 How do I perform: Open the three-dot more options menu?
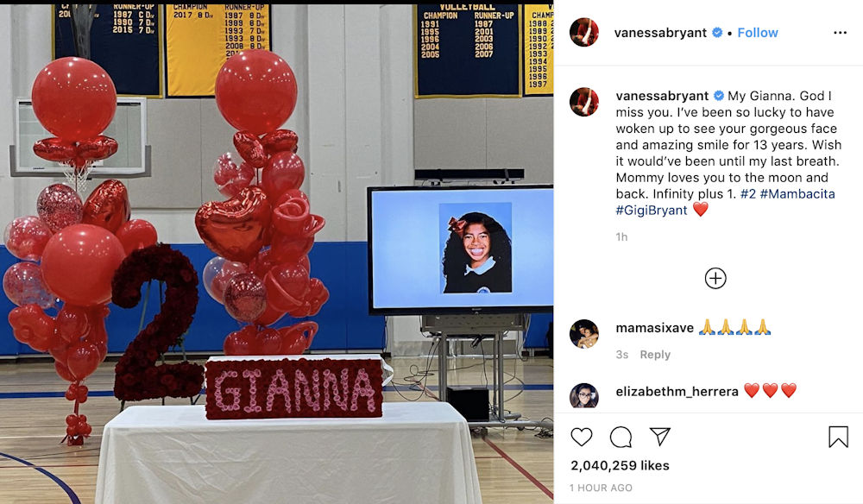click(840, 33)
